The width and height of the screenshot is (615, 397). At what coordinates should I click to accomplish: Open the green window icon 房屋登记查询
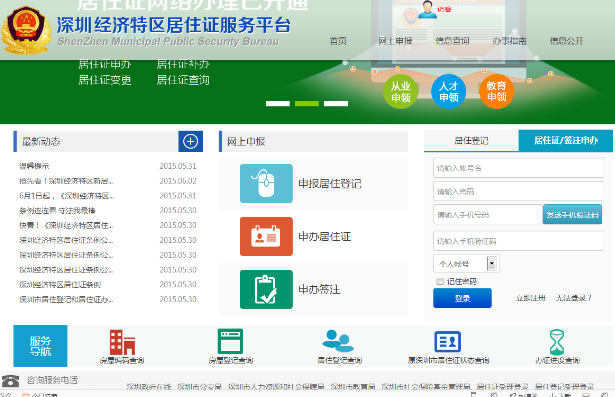tap(230, 341)
